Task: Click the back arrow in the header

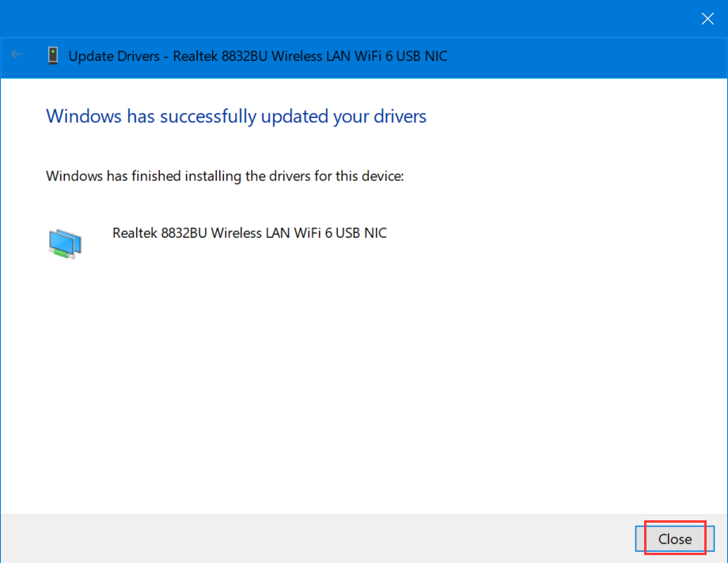Action: click(x=17, y=55)
